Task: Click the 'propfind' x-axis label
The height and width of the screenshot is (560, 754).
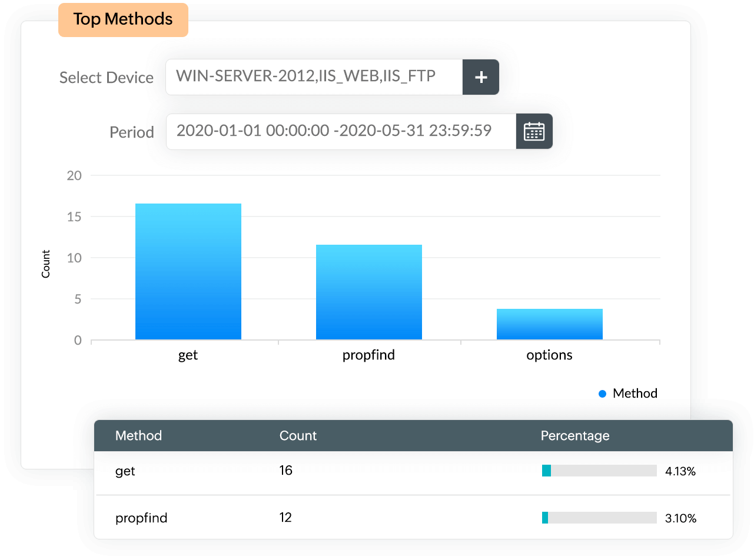Action: (x=368, y=356)
